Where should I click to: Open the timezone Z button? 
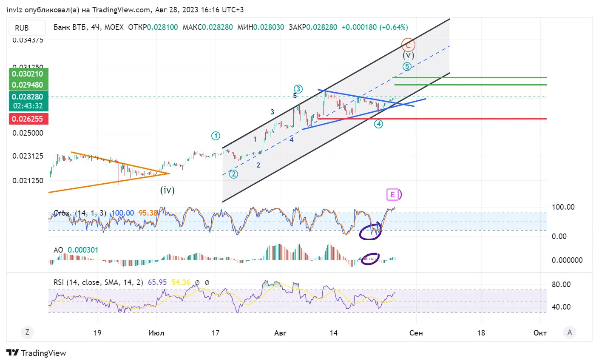[28, 332]
